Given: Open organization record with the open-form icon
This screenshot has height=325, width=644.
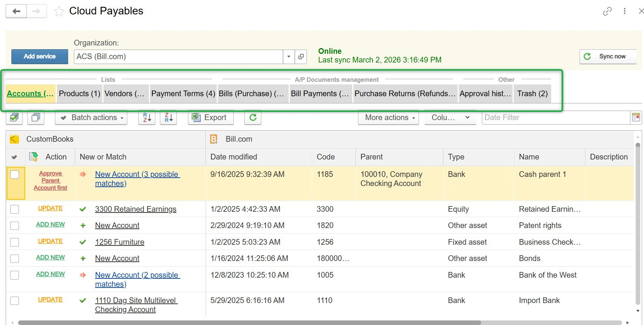Looking at the screenshot, I should tap(301, 57).
